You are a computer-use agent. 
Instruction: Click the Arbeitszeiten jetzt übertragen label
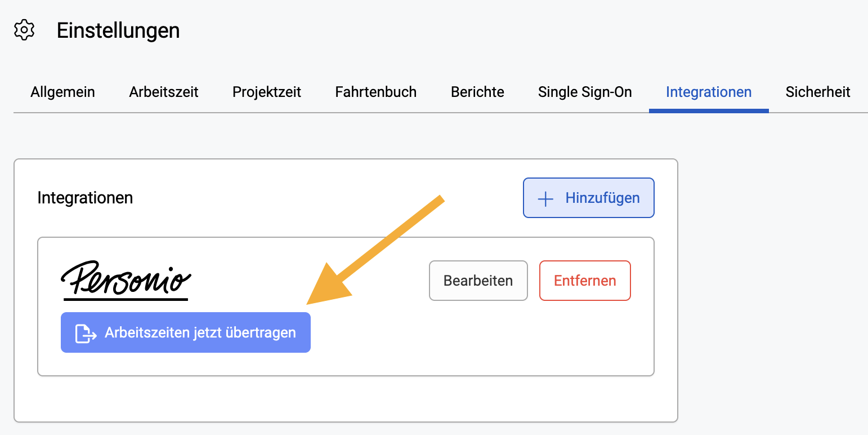(x=200, y=333)
